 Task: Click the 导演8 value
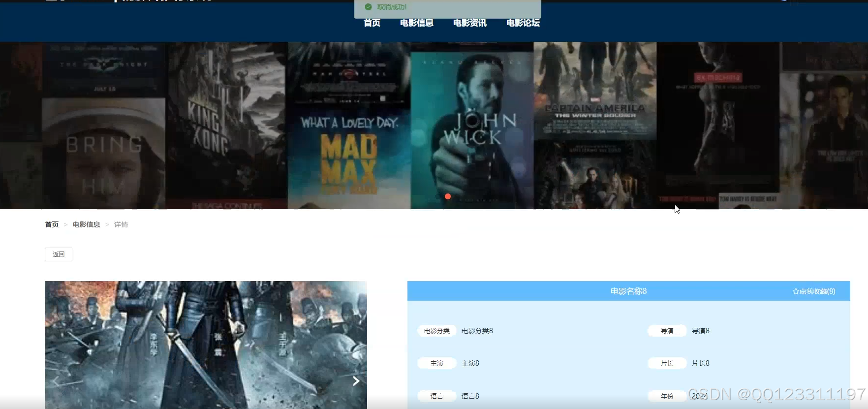point(701,331)
